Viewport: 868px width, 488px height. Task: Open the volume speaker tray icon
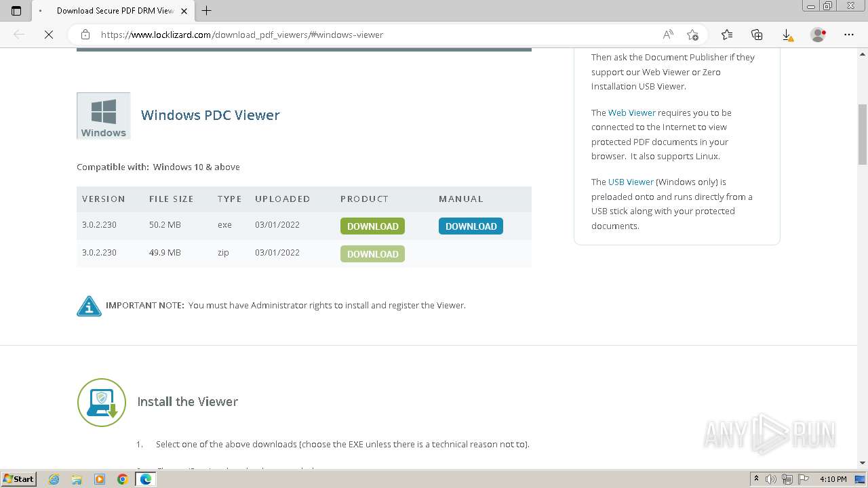coord(771,479)
